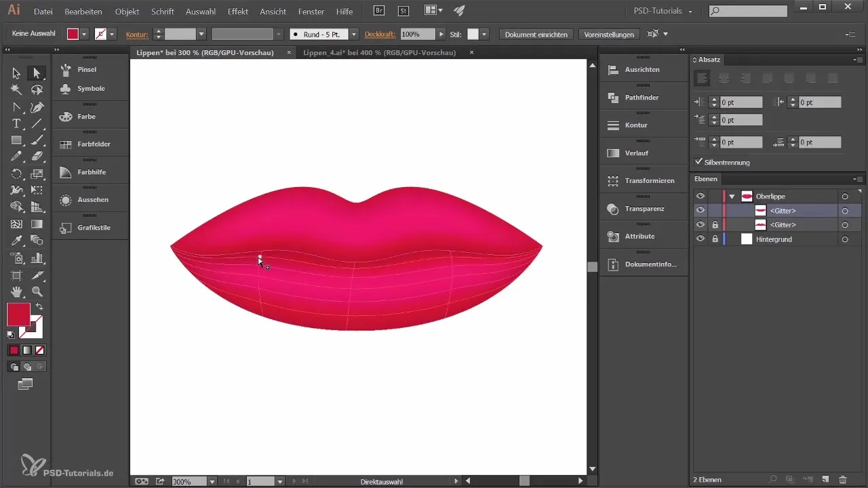Click the Kontur link in control bar
868x488 pixels.
point(137,34)
